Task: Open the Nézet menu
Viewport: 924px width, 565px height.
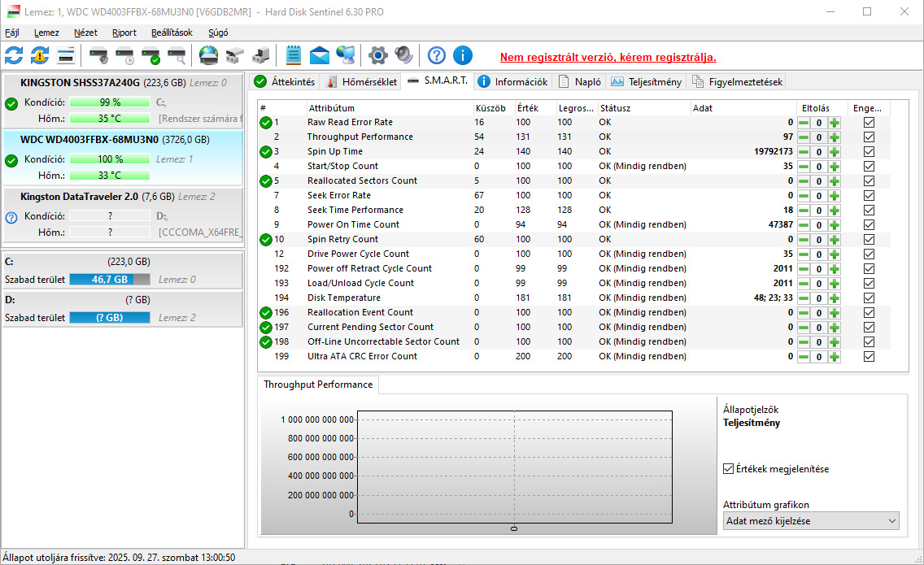Action: tap(85, 33)
